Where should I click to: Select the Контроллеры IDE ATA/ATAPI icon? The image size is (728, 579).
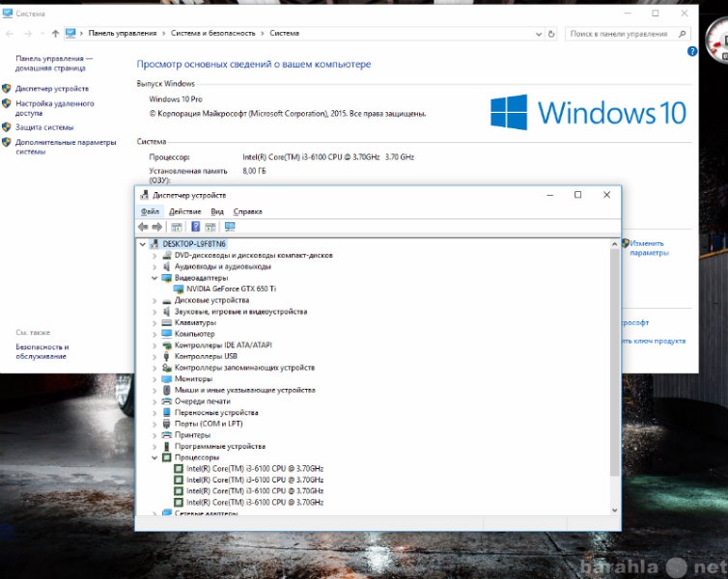[167, 345]
